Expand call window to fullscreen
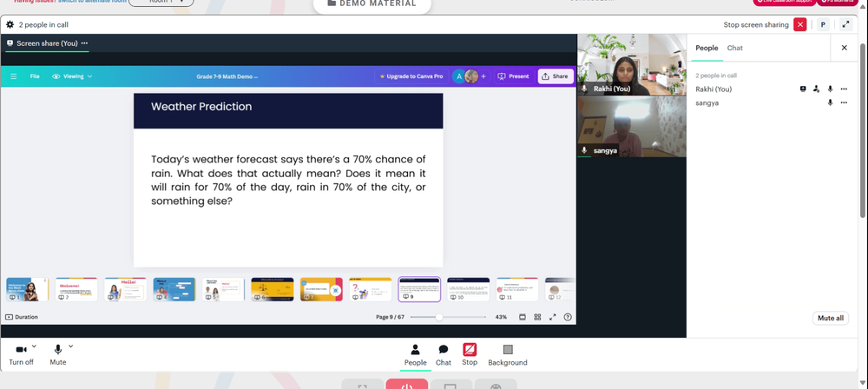 pos(845,24)
